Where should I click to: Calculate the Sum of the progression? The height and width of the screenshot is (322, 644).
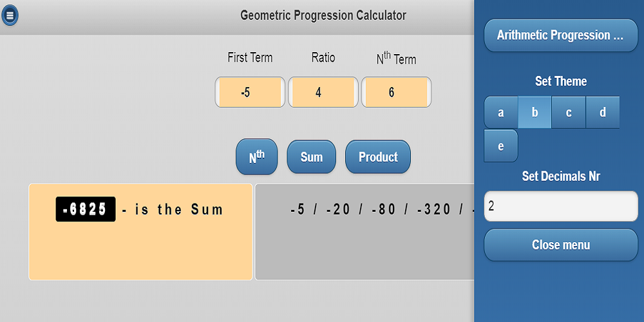coord(311,156)
